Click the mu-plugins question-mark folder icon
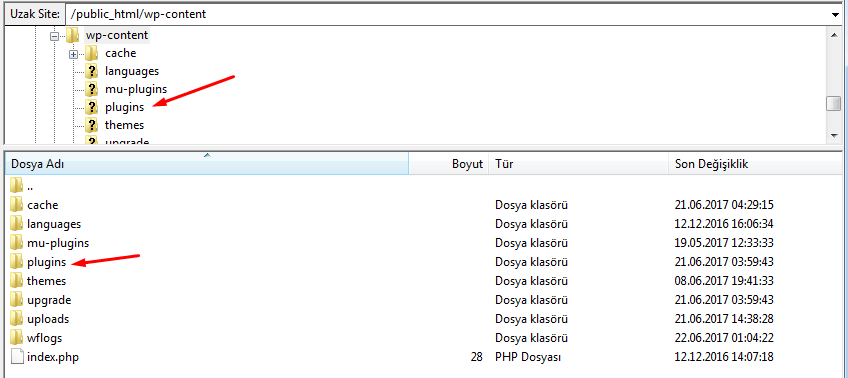This screenshot has height=378, width=848. [x=92, y=89]
